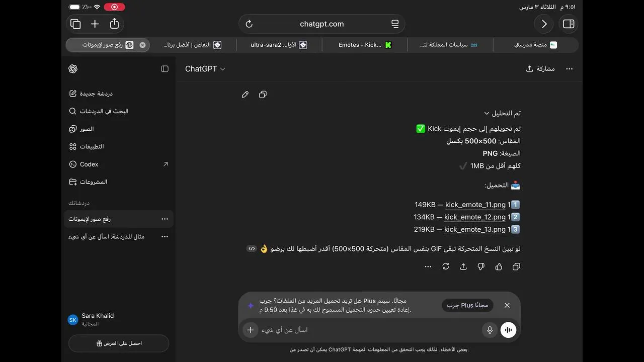The image size is (644, 362).
Task: Add a new Safari tab with plus icon
Action: pos(95,24)
